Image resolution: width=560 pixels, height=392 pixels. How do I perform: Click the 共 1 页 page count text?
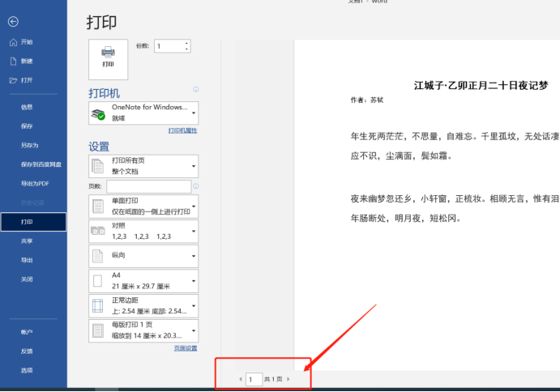coord(273,379)
